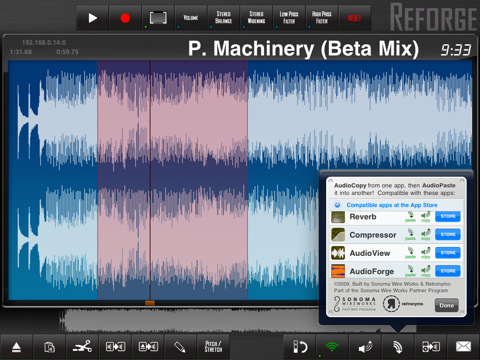Click copy icon in AudioForge row
Screen dimensions: 480x360
426,271
